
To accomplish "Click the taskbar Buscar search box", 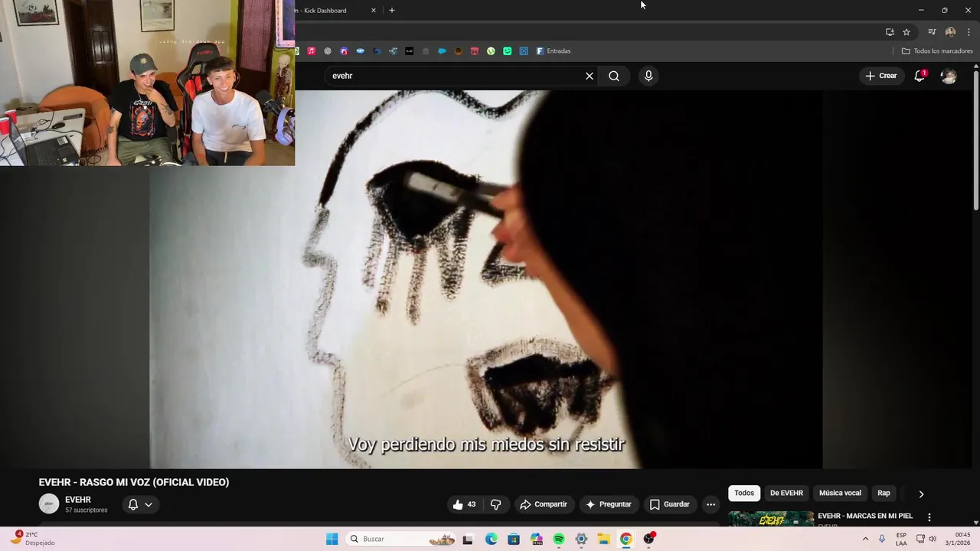I will [400, 539].
